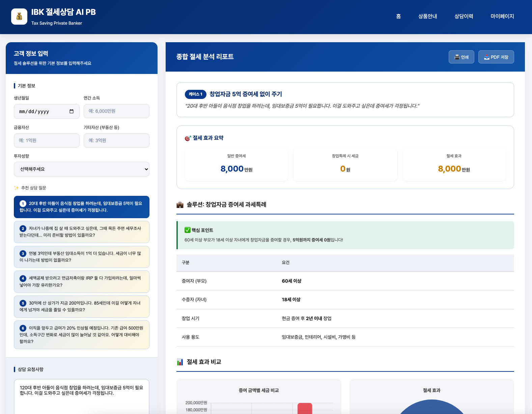
Task: Click the 창업특례 시 세금 0원 card
Action: [x=345, y=164]
